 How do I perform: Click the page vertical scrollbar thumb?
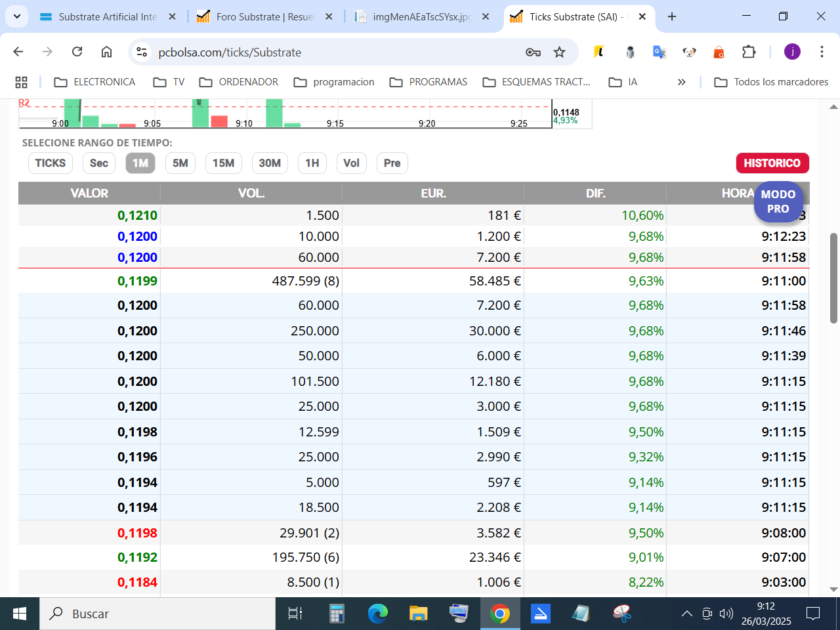pyautogui.click(x=833, y=278)
